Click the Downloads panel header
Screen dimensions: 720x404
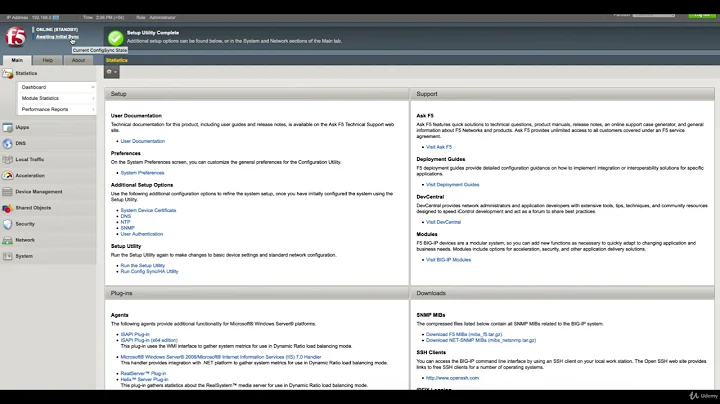(562, 293)
